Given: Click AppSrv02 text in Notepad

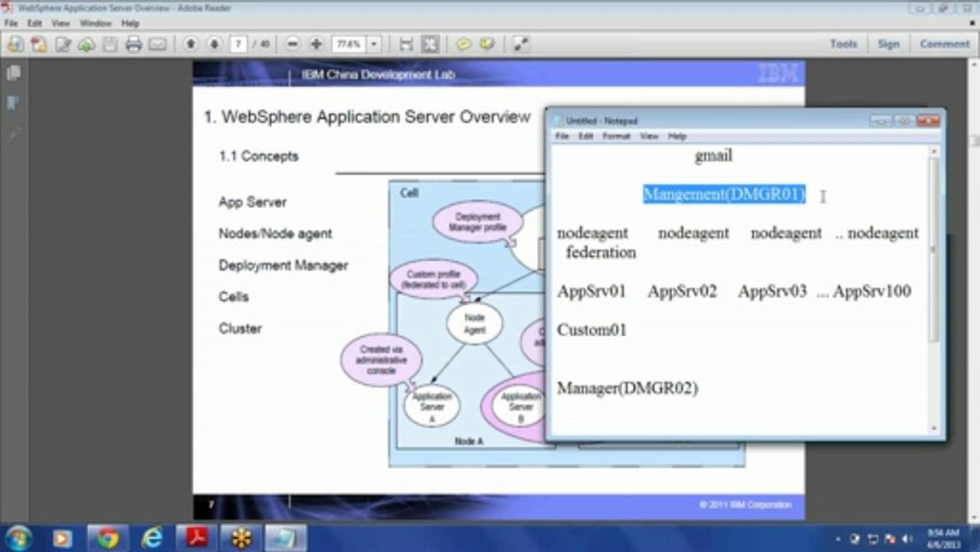Looking at the screenshot, I should 682,291.
